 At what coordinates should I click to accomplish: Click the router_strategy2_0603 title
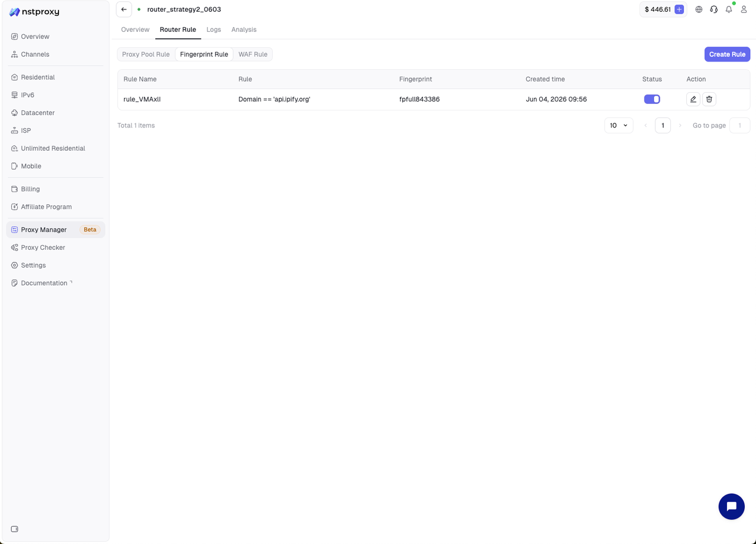tap(184, 9)
